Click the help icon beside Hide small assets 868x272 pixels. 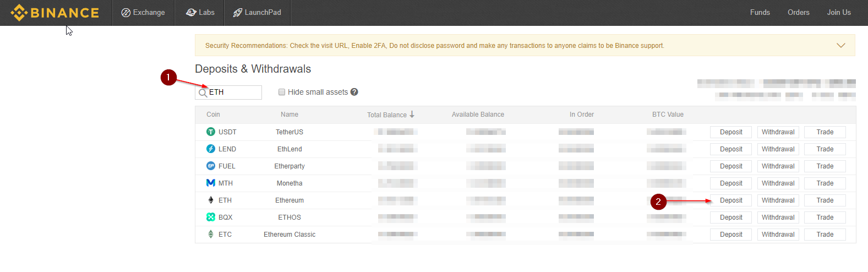354,92
